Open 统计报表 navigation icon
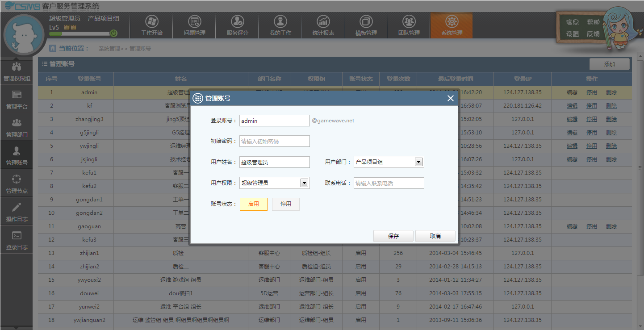The height and width of the screenshot is (330, 644). coord(323,26)
